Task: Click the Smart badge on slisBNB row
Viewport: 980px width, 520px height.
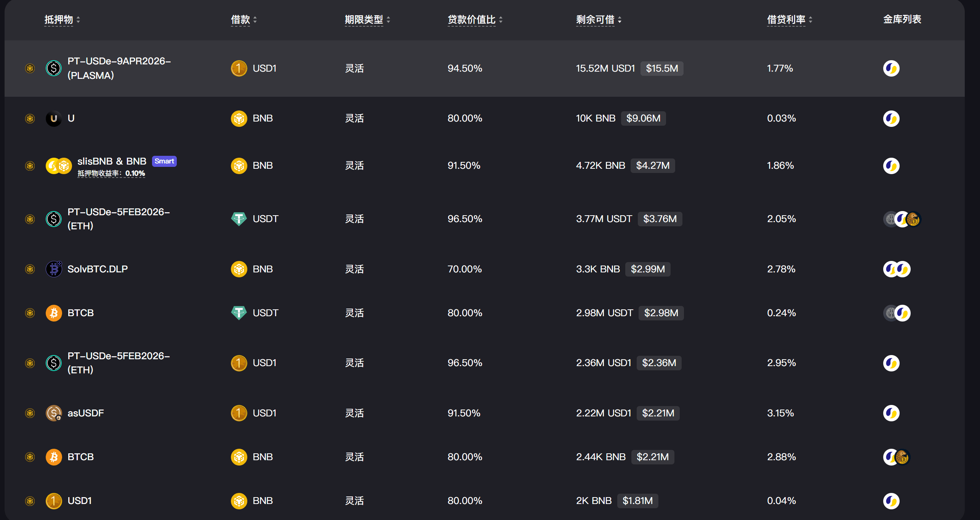Action: [x=164, y=161]
